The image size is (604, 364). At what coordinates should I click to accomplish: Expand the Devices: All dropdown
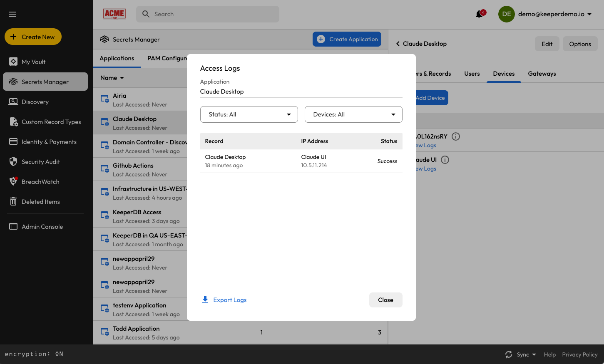coord(353,114)
